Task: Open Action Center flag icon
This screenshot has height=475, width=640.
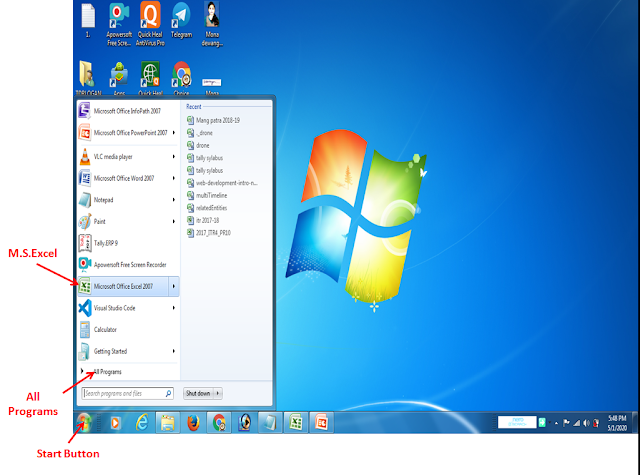Action: tap(566, 423)
